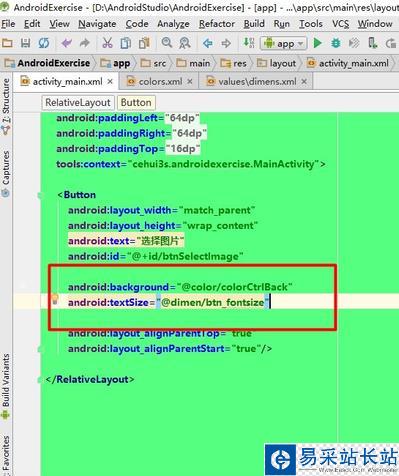This screenshot has width=399, height=476.
Task: Open the Favorites tool window
Action: click(6, 454)
